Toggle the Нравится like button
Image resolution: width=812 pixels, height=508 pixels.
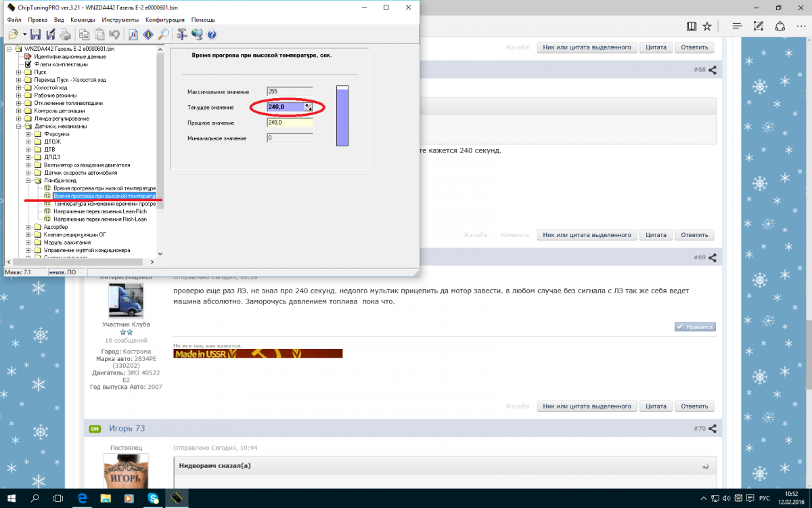coord(694,326)
